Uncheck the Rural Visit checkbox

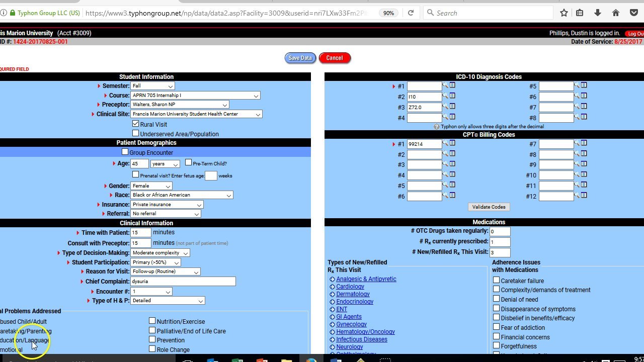coord(135,124)
